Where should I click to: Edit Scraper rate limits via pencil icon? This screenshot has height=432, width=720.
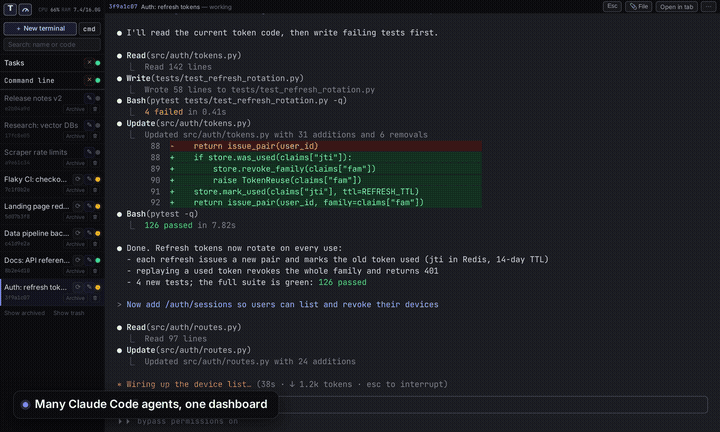pyautogui.click(x=89, y=152)
